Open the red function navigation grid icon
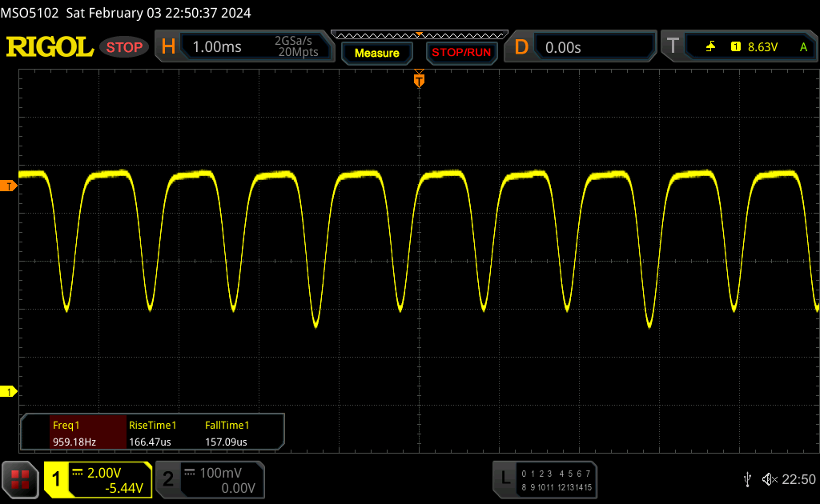 point(20,479)
